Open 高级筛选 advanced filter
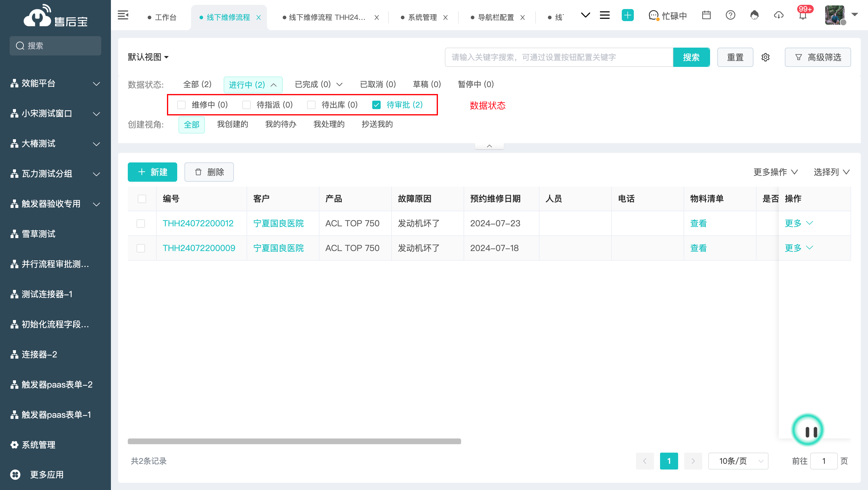Screen dimensions: 868x490 point(818,57)
